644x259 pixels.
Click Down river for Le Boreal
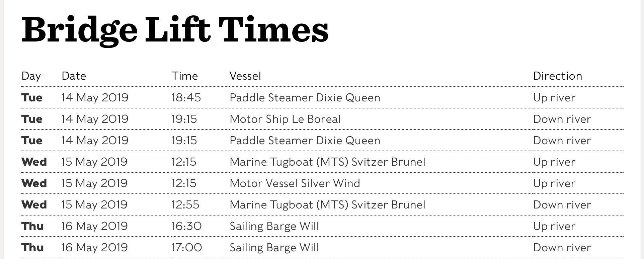(562, 119)
